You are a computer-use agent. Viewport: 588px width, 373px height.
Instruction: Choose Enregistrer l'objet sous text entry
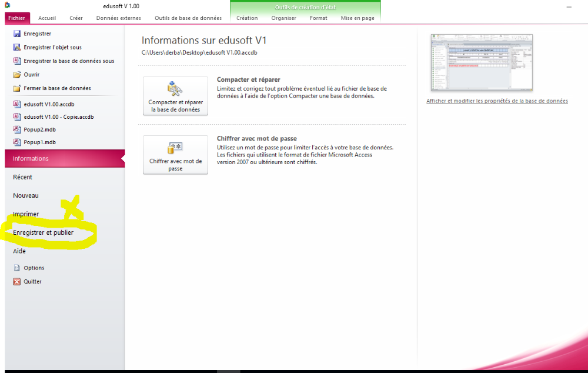pos(52,47)
